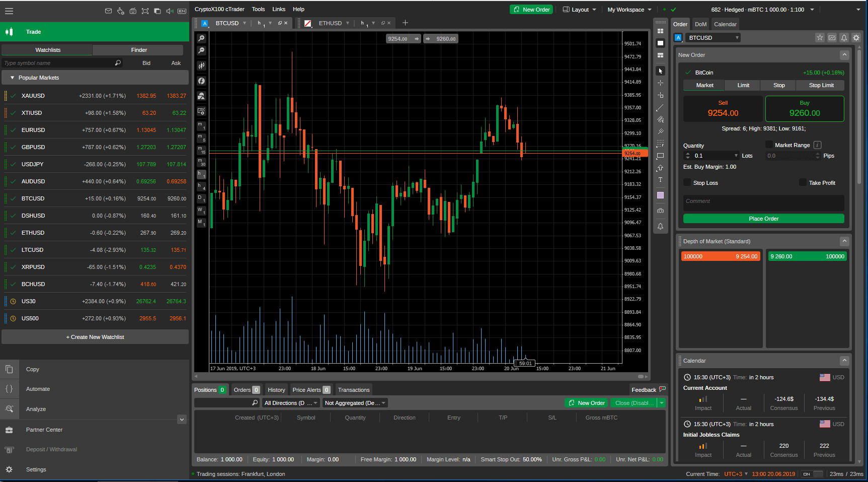The width and height of the screenshot is (868, 482).
Task: Click Create New Watchlist
Action: 95,337
